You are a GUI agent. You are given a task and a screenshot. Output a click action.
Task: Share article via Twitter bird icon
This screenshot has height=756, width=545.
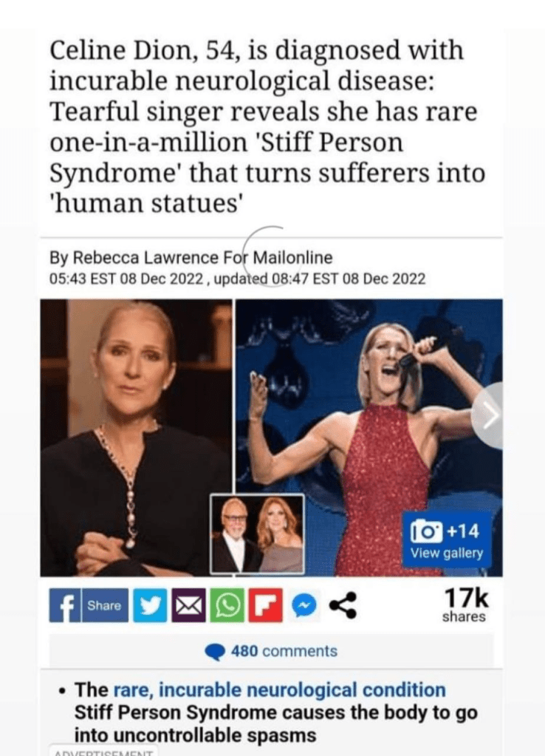tap(149, 605)
